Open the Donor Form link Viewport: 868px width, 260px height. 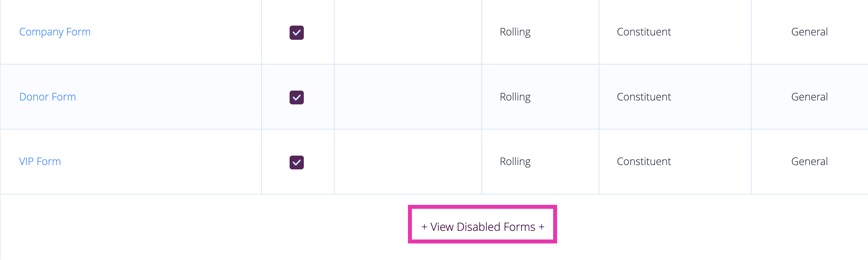[x=48, y=97]
